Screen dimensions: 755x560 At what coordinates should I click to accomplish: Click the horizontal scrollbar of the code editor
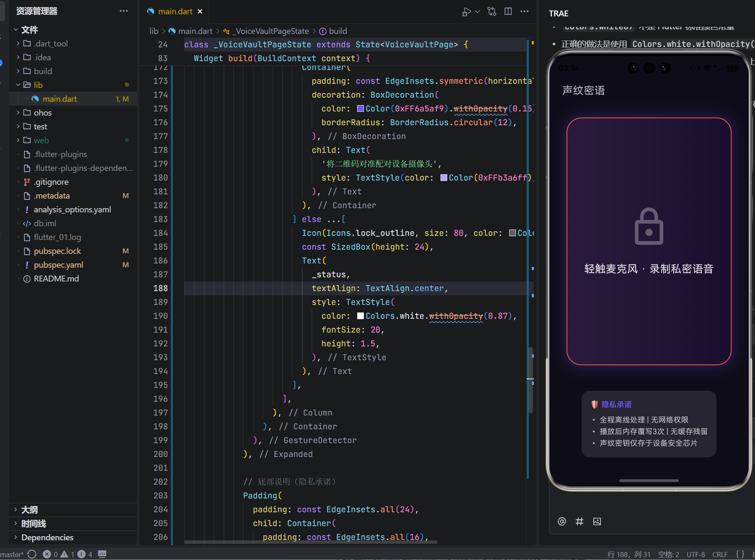coord(311,542)
